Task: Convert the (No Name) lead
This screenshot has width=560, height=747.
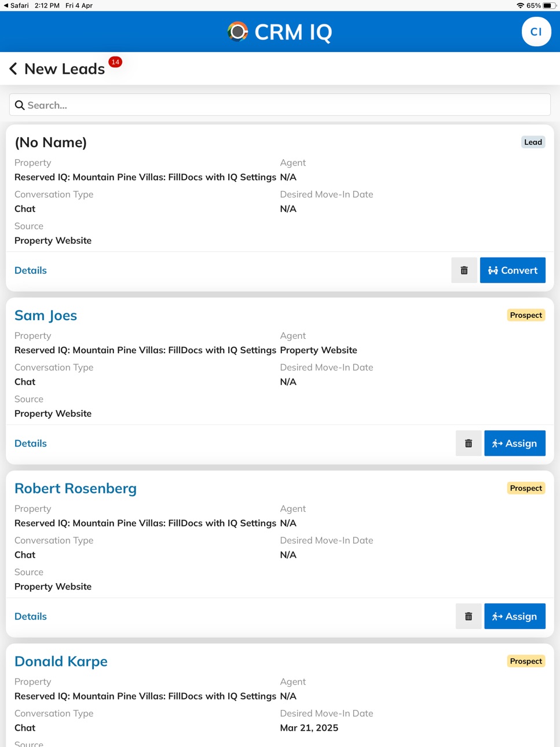Action: point(513,270)
